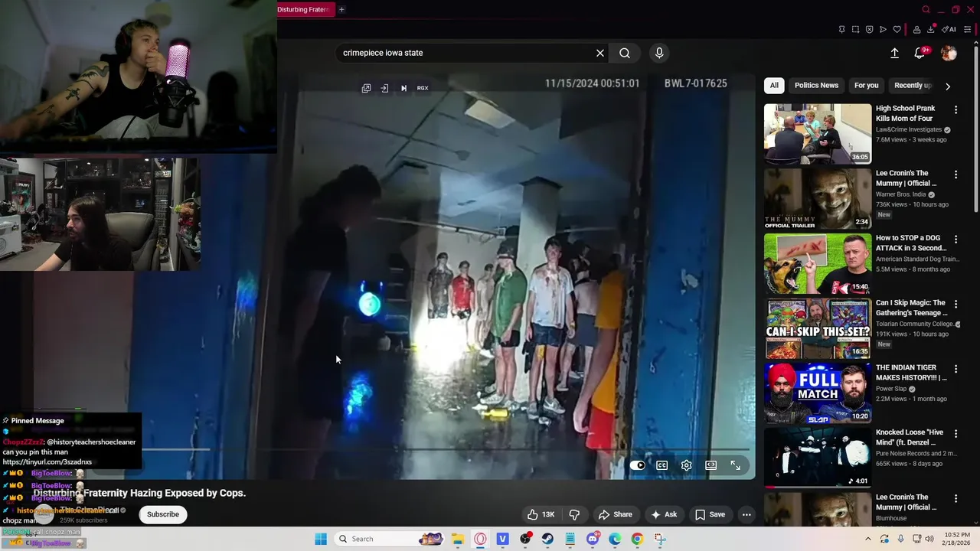Share the video
Image resolution: width=980 pixels, height=551 pixels.
(x=616, y=514)
